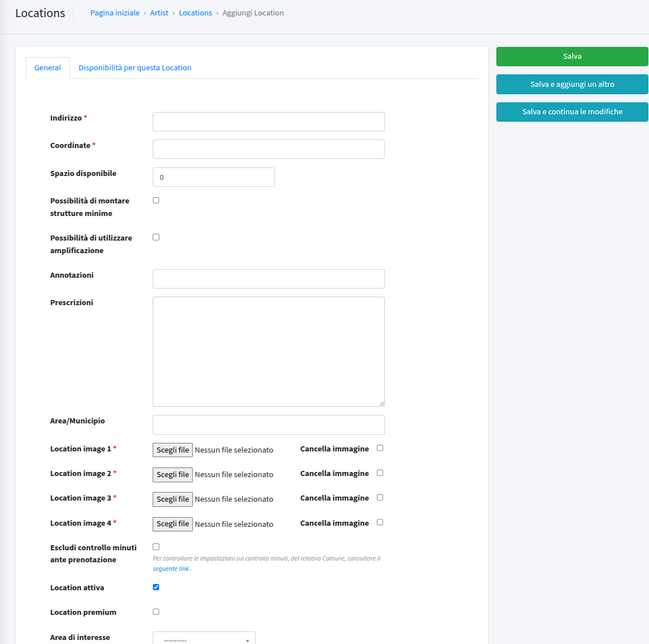Image resolution: width=649 pixels, height=644 pixels.
Task: Expand the Area di interesse dropdown
Action: click(204, 638)
